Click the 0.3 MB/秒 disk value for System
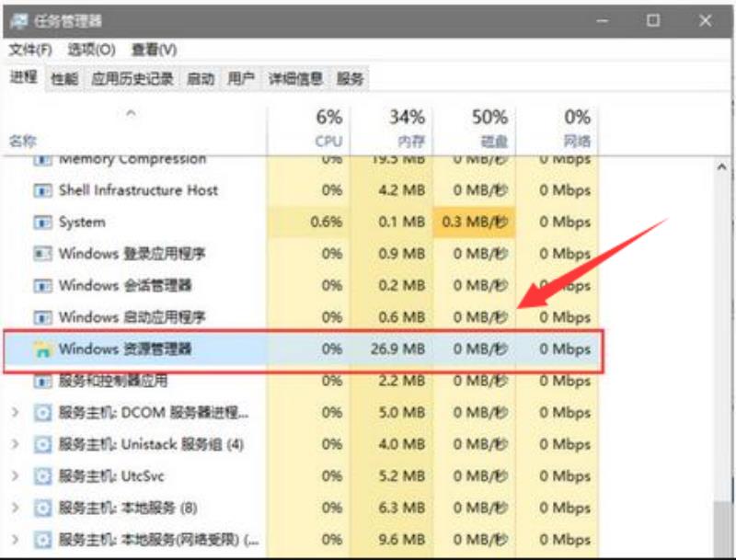 point(475,222)
